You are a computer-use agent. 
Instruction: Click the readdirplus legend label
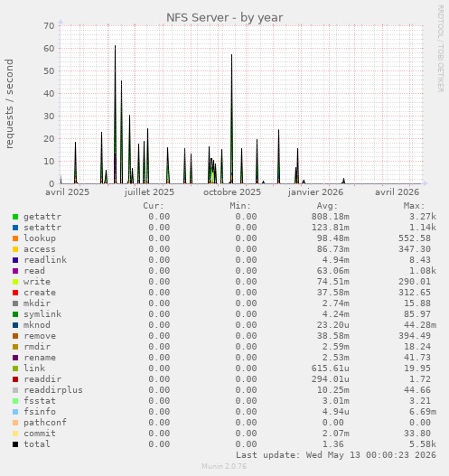[53, 390]
